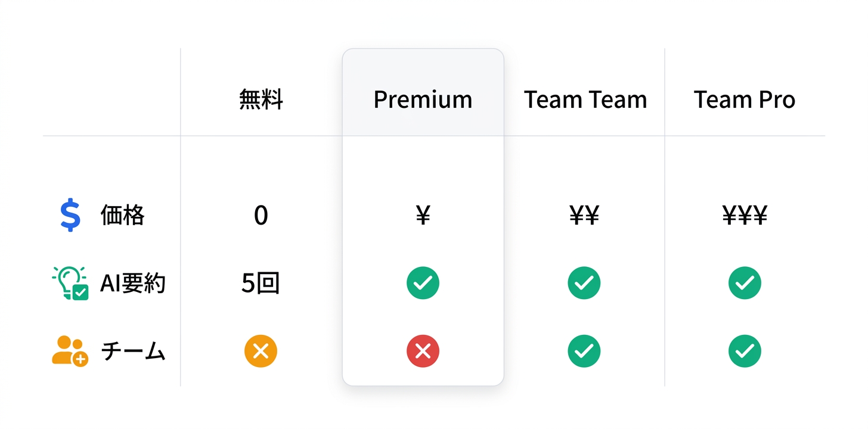Select the Premium plan column header

coord(423,100)
